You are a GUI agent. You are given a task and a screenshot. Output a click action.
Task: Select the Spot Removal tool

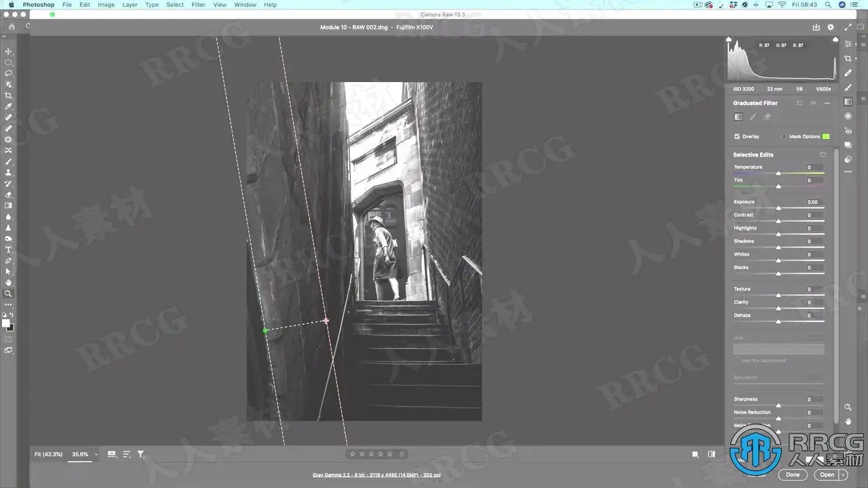848,73
